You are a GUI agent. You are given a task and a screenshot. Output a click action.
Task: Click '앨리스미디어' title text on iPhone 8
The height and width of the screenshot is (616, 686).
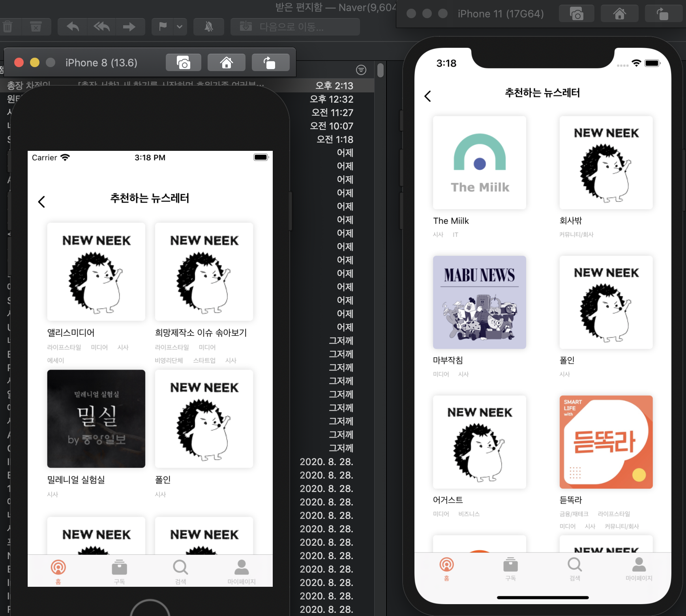click(71, 333)
